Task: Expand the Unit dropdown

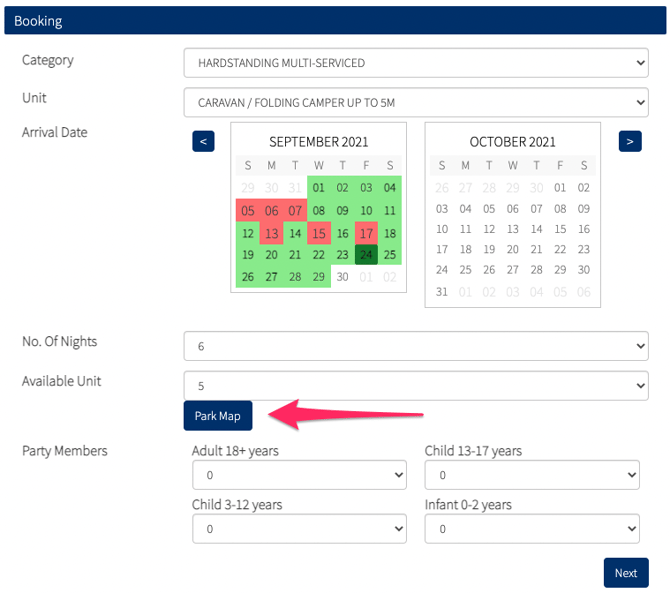Action: tap(416, 102)
